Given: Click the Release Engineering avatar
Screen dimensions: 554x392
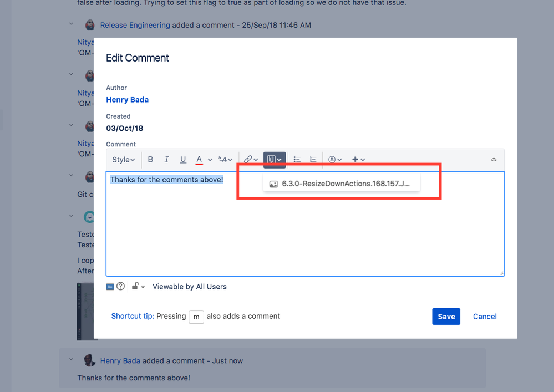Looking at the screenshot, I should 90,25.
